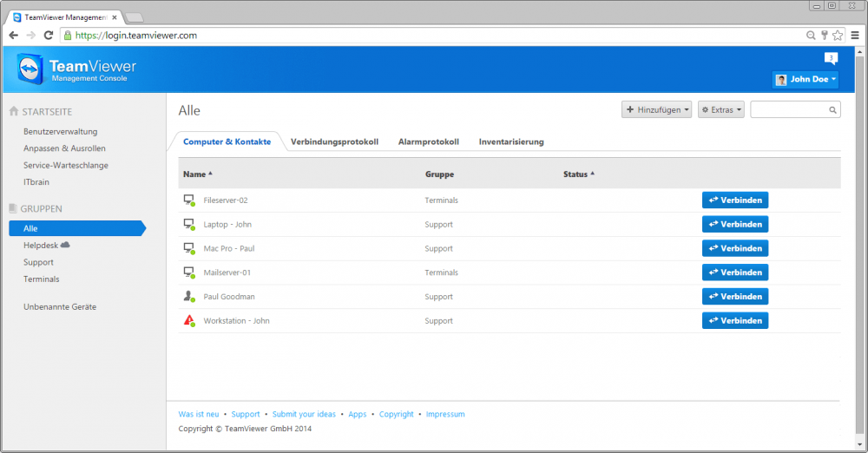Switch to the Inventarisierung tab
The height and width of the screenshot is (453, 868).
(x=511, y=141)
